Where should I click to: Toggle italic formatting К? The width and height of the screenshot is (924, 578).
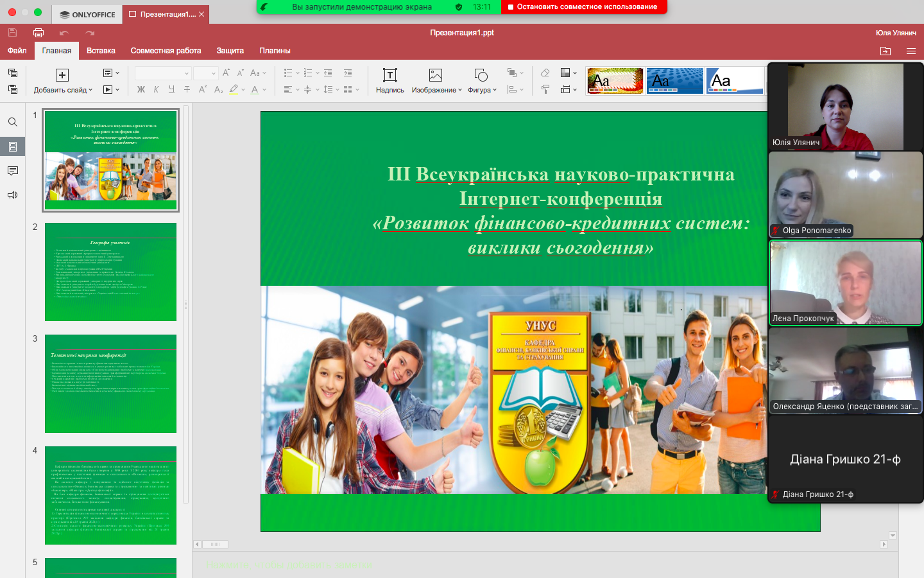(156, 90)
